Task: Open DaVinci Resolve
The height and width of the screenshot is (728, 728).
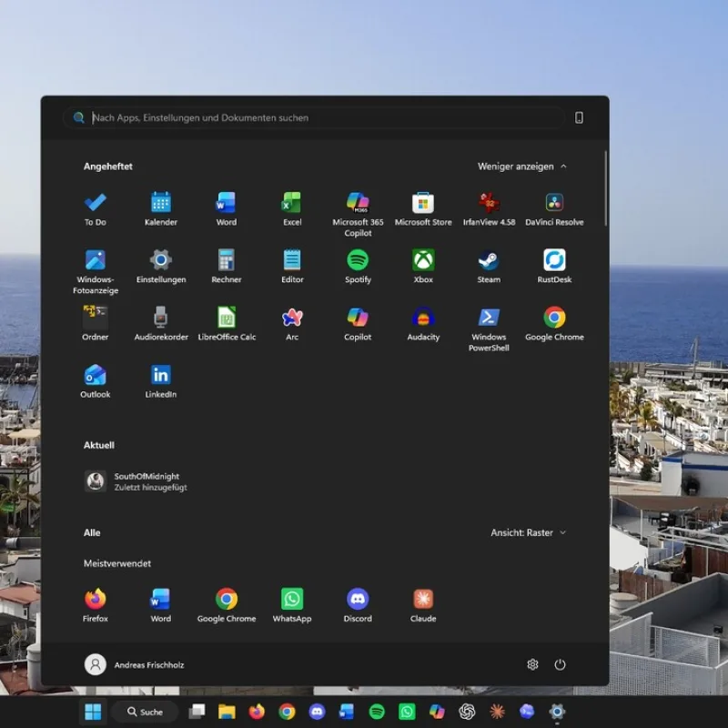Action: 554,209
